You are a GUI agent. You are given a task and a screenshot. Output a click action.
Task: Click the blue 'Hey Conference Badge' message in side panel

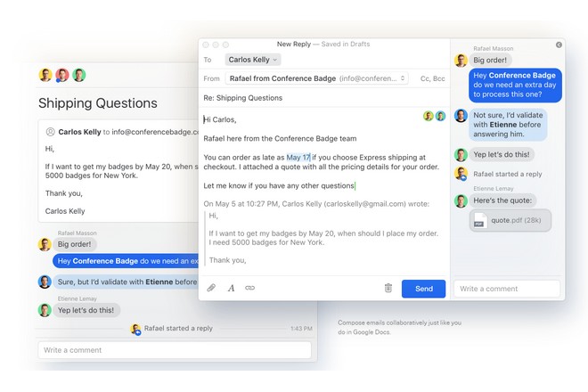click(514, 86)
